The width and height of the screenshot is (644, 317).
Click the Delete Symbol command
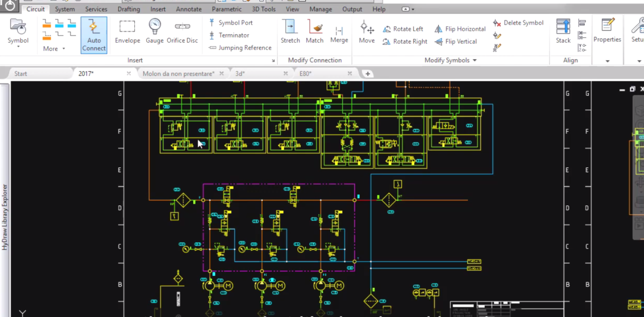(x=518, y=23)
